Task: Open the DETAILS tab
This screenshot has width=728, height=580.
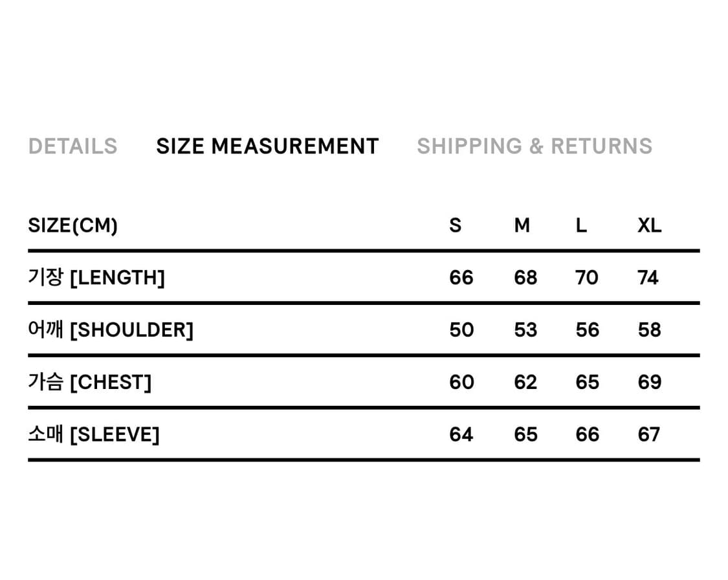Action: pyautogui.click(x=72, y=146)
